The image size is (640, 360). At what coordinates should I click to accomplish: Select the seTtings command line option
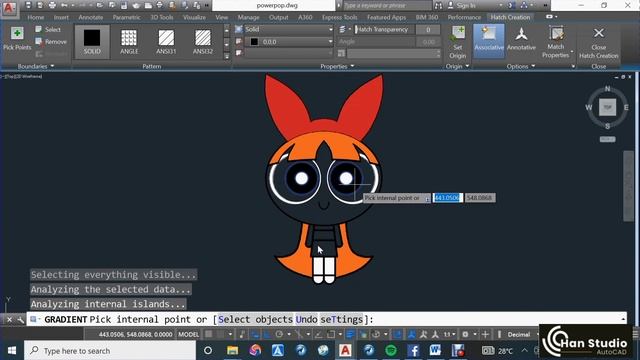[342, 319]
